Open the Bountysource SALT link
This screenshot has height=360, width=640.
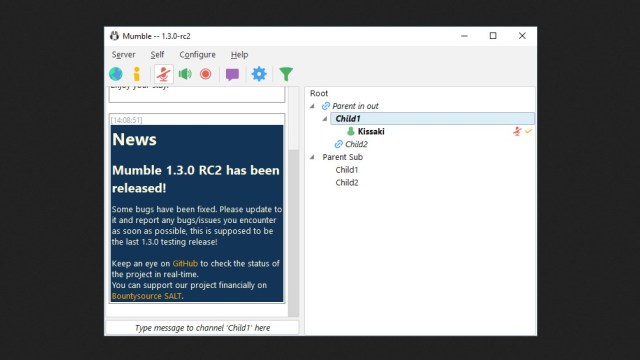coord(146,296)
